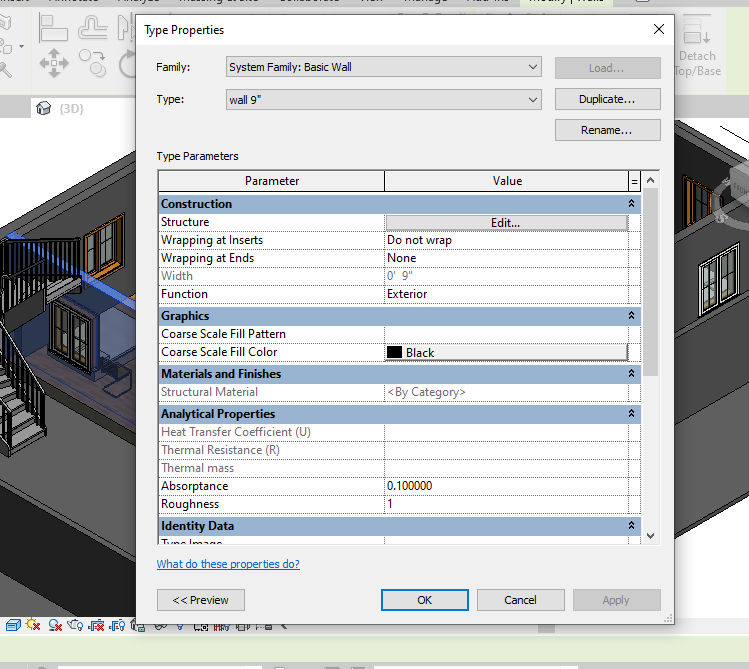Click Absorptance value 0.100000
749x669 pixels.
tap(506, 486)
